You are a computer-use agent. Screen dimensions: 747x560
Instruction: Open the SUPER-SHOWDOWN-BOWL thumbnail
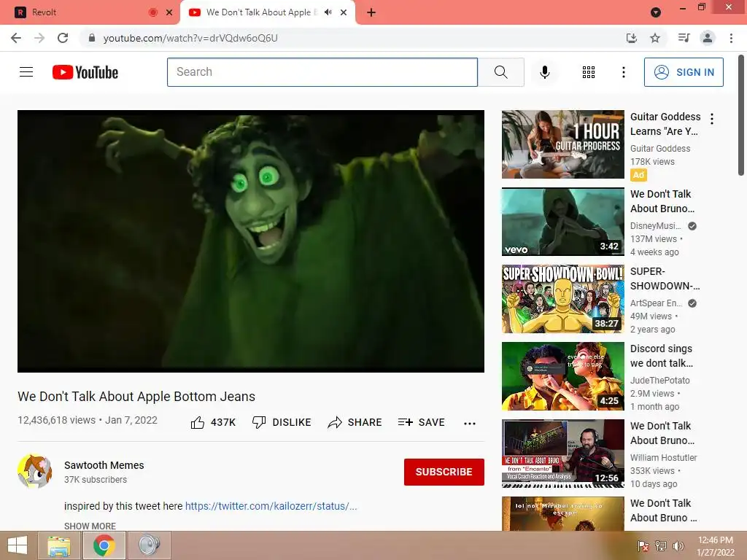tap(562, 298)
